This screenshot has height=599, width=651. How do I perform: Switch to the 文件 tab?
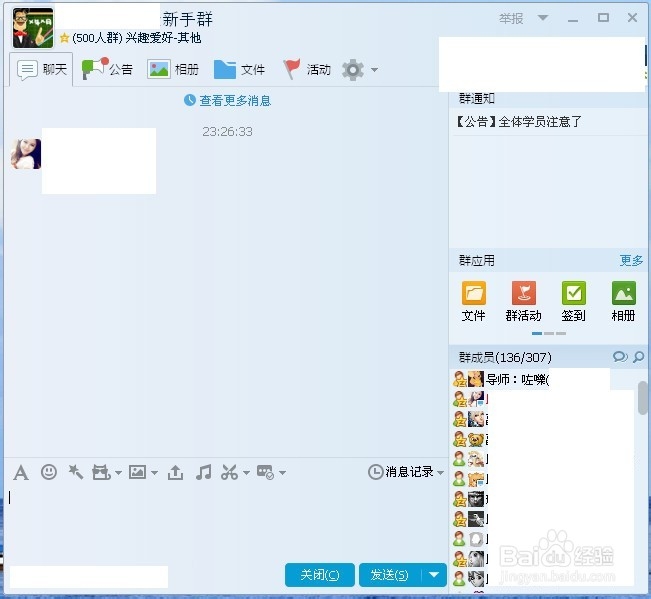pos(240,69)
